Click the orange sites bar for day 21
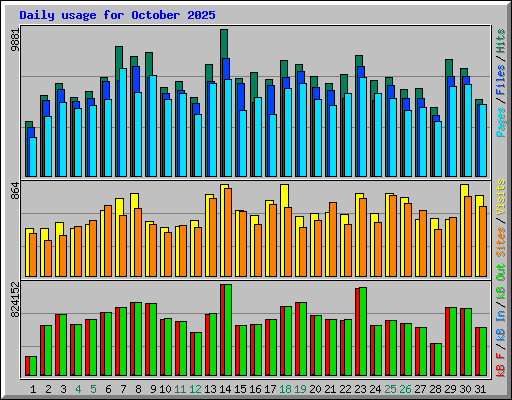This screenshot has width=512, height=400. pyautogui.click(x=333, y=239)
